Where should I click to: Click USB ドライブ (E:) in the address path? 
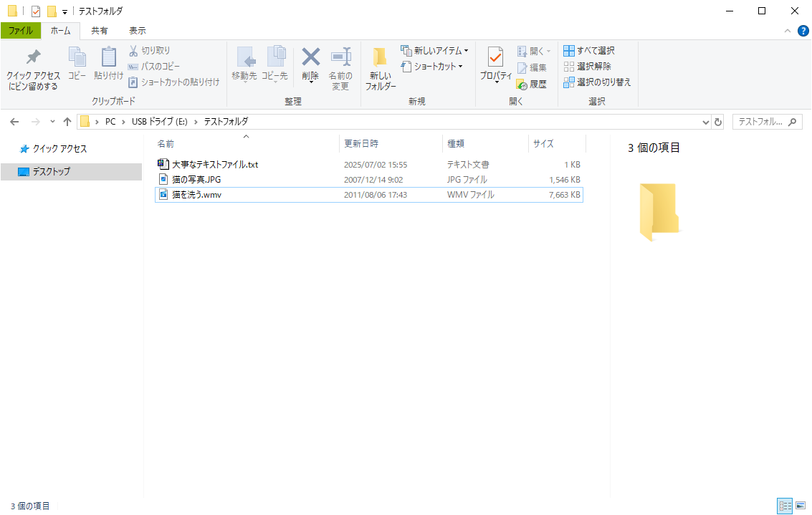pos(160,122)
